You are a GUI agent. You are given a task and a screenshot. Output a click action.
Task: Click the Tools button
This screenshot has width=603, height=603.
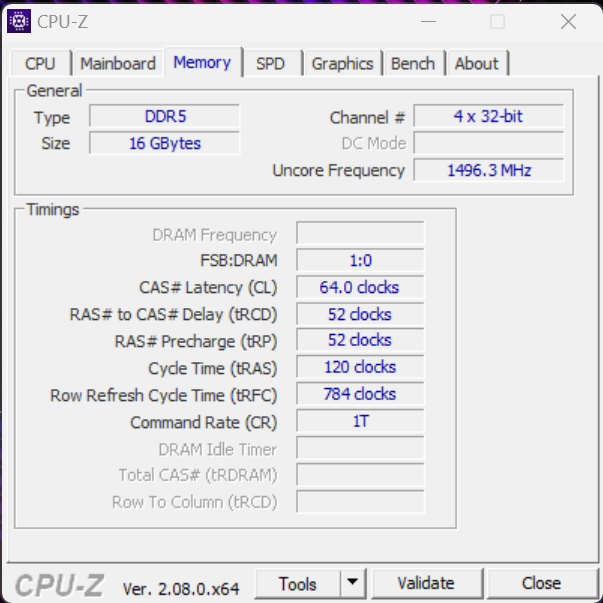coord(298,584)
